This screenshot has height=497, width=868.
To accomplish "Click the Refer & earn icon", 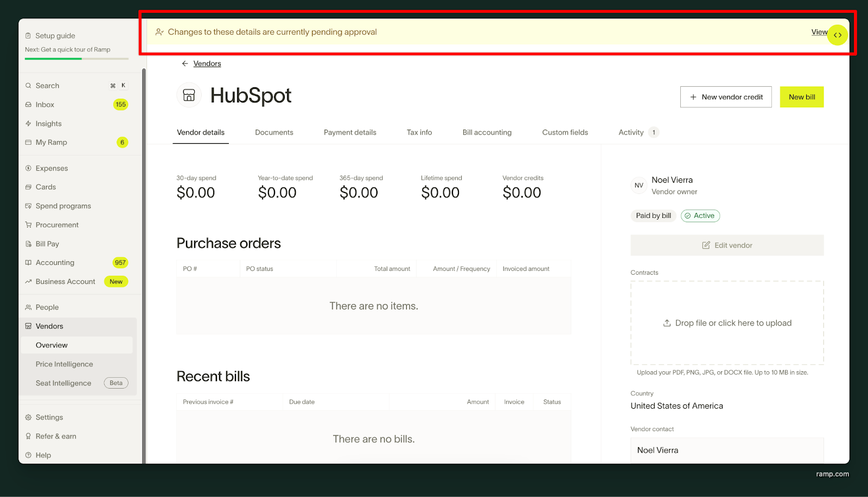I will click(28, 436).
